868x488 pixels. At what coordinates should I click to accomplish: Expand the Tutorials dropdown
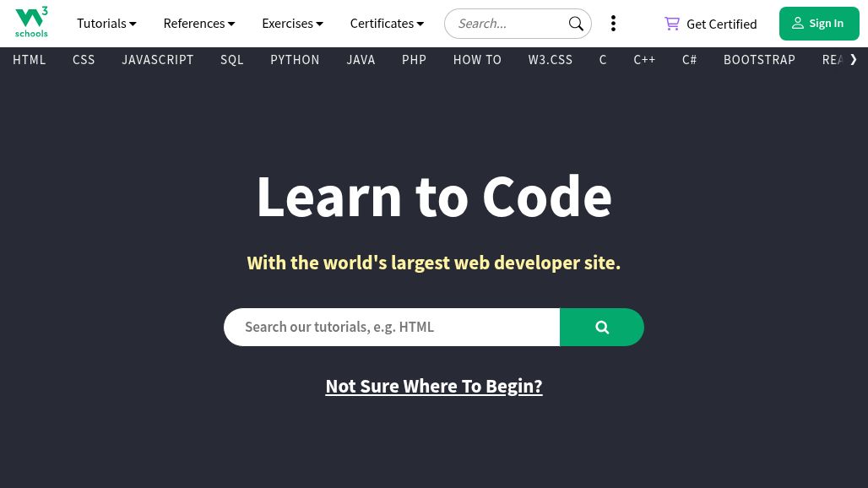pyautogui.click(x=106, y=24)
